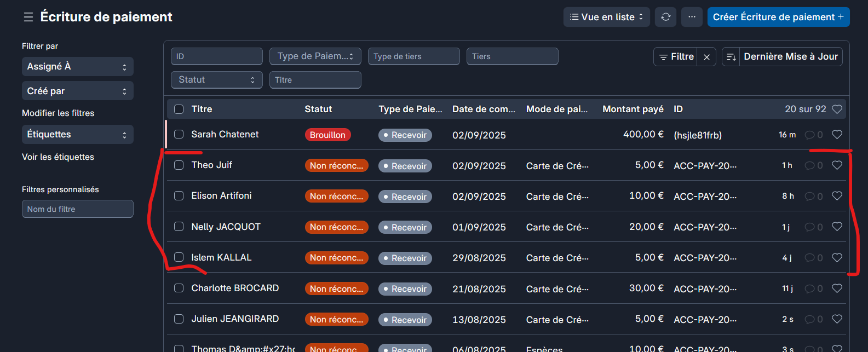Open the three-dots more options menu
This screenshot has width=868, height=352.
pyautogui.click(x=692, y=17)
